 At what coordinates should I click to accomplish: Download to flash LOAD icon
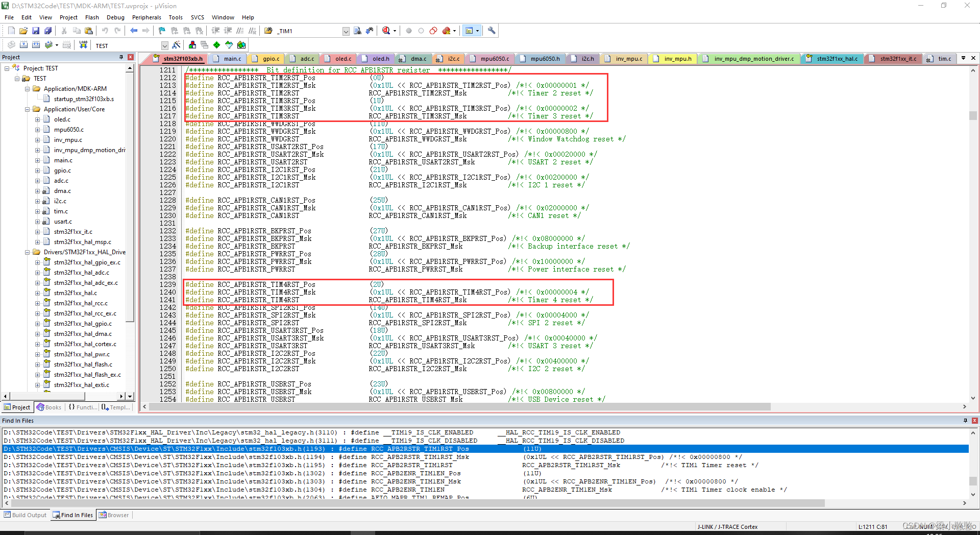[83, 45]
